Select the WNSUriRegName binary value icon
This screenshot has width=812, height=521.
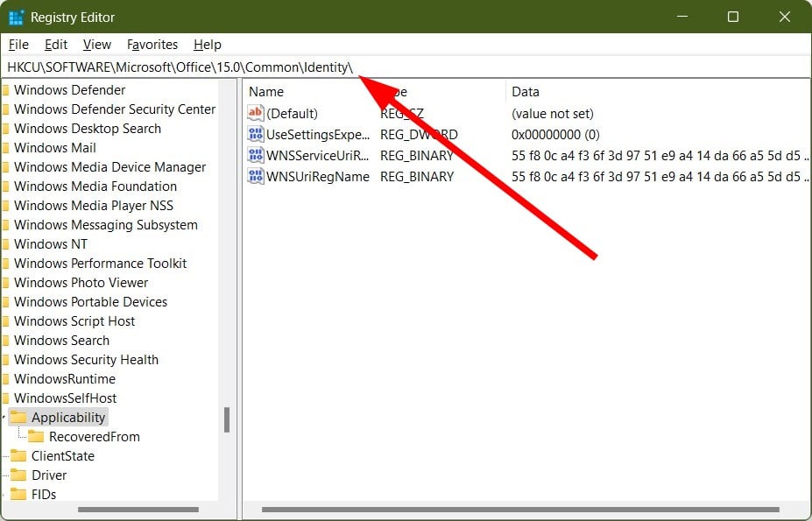click(x=255, y=176)
